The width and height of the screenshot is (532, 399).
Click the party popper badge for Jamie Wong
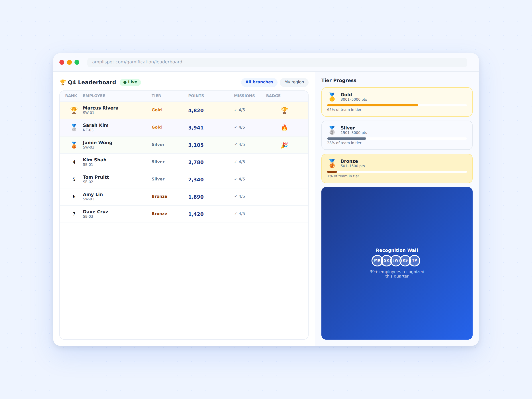coord(284,145)
